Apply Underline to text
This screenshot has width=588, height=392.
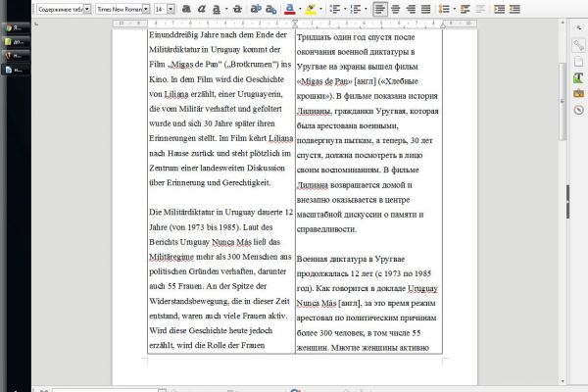(217, 9)
